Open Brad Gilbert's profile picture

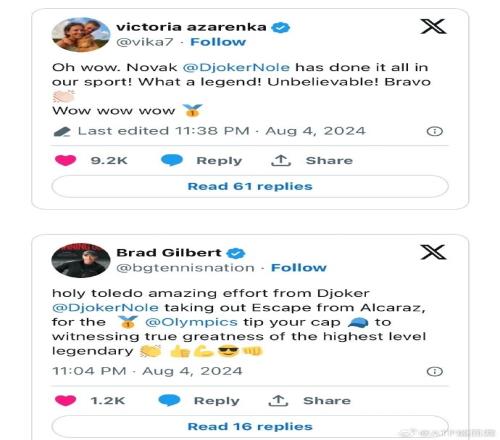[x=81, y=260]
